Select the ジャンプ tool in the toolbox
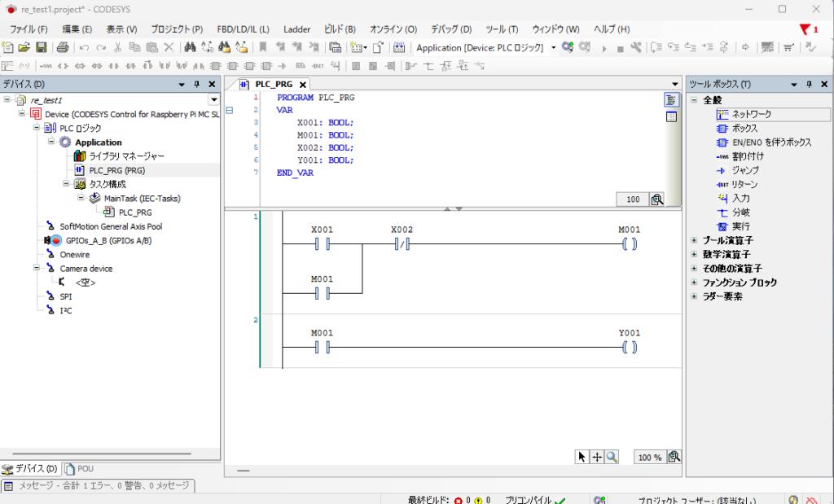The image size is (834, 504). tap(744, 170)
